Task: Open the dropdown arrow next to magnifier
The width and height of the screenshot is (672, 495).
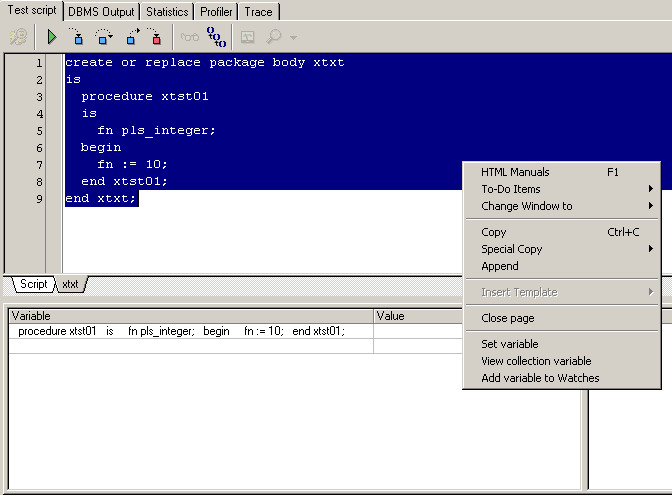Action: tap(294, 38)
